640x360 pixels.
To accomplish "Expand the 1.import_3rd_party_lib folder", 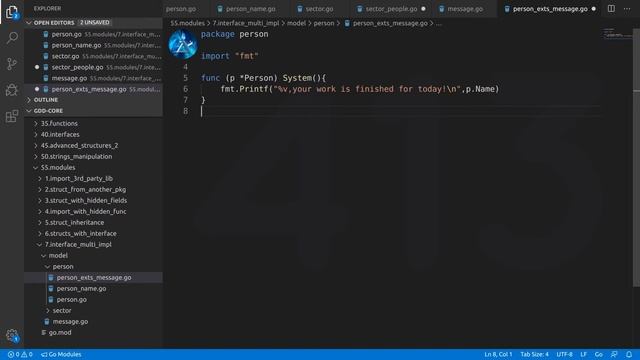I will (x=93, y=178).
